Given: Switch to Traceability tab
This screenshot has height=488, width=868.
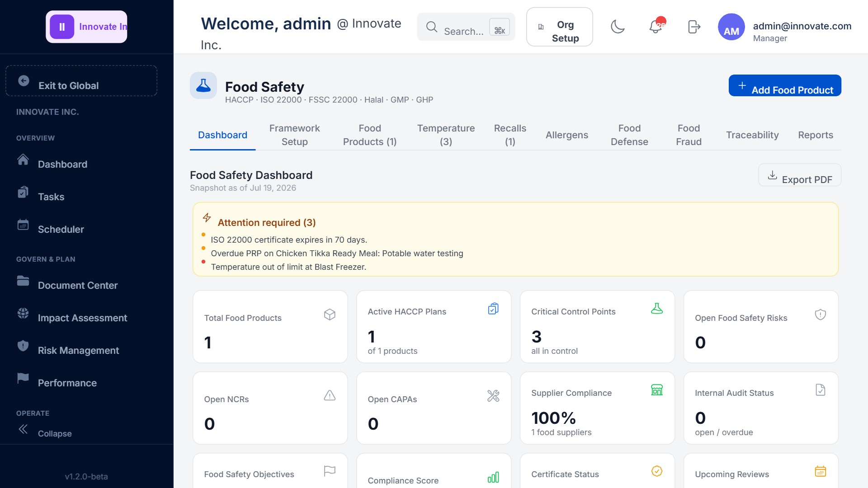Looking at the screenshot, I should (x=752, y=135).
